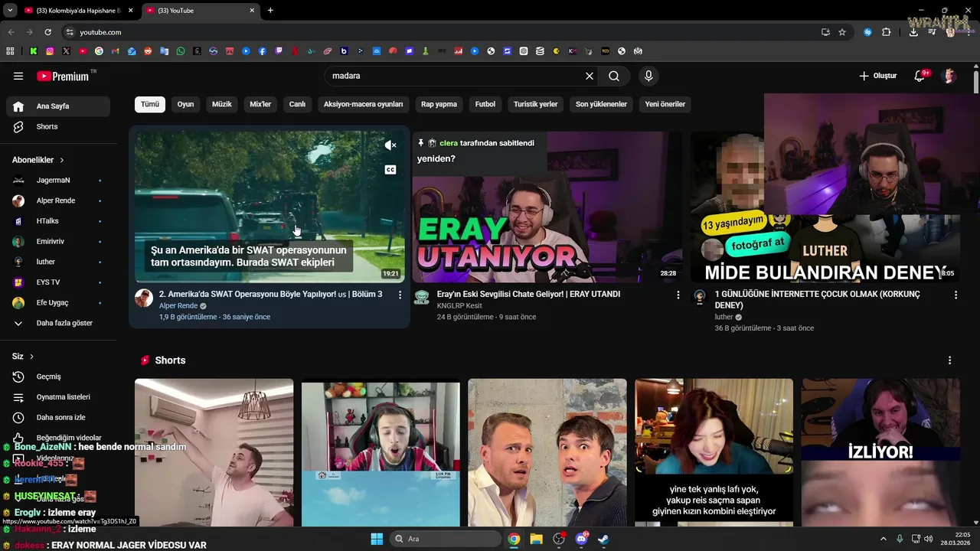
Task: Open the YouTube hamburger guide menu
Action: click(x=18, y=76)
